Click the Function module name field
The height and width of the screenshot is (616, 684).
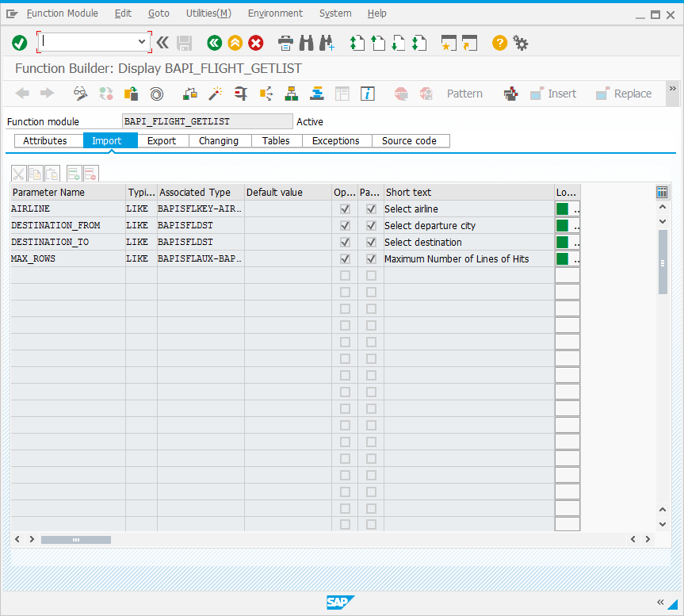[207, 121]
